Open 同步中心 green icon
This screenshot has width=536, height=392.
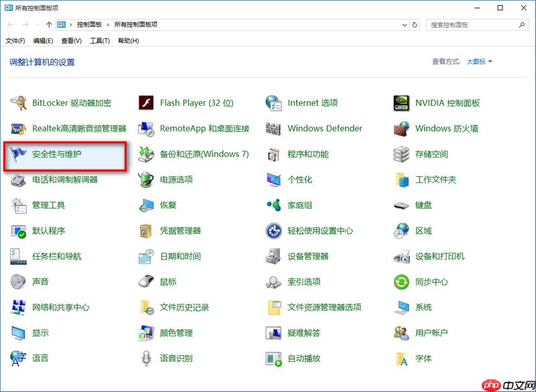point(401,282)
